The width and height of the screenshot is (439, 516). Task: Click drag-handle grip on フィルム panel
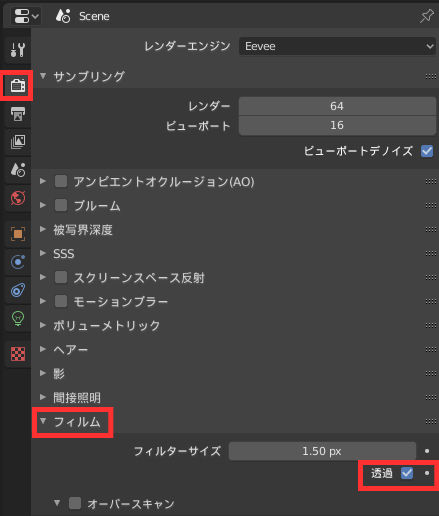click(431, 421)
